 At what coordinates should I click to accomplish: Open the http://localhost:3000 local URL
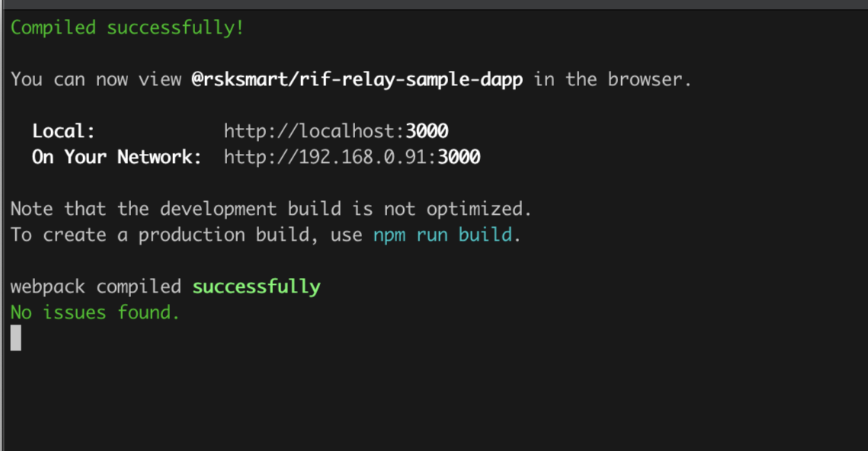335,131
